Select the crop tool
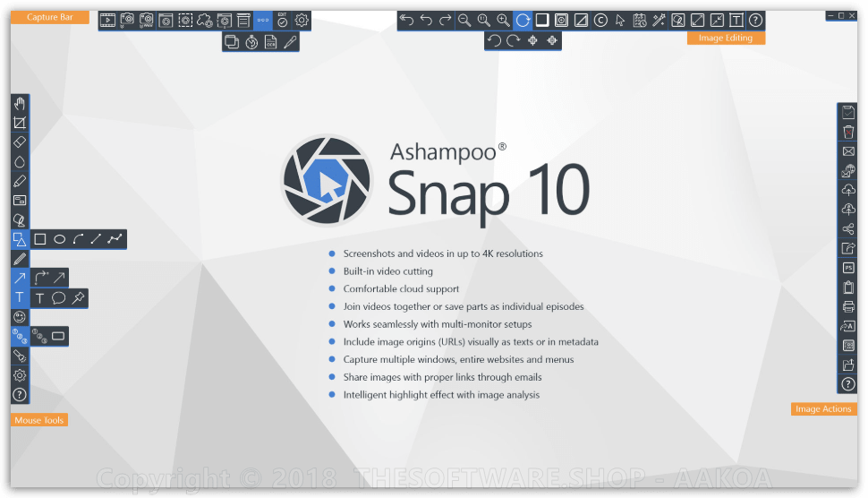 20,123
